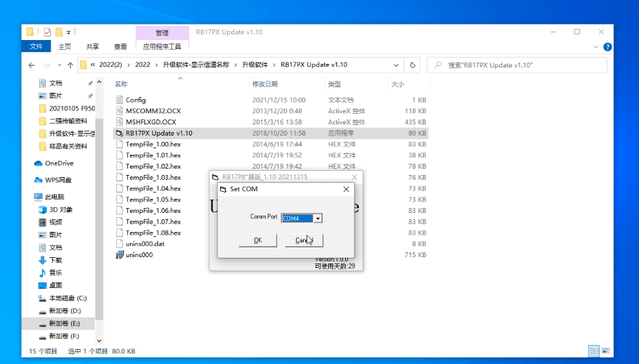The width and height of the screenshot is (639, 364).
Task: Switch to large icons view in status bar
Action: tap(607, 351)
